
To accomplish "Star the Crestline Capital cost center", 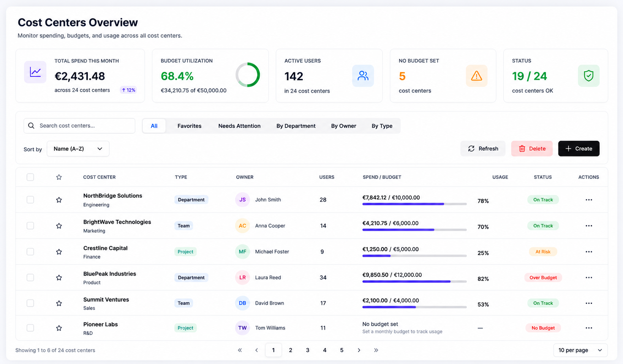I will click(59, 252).
